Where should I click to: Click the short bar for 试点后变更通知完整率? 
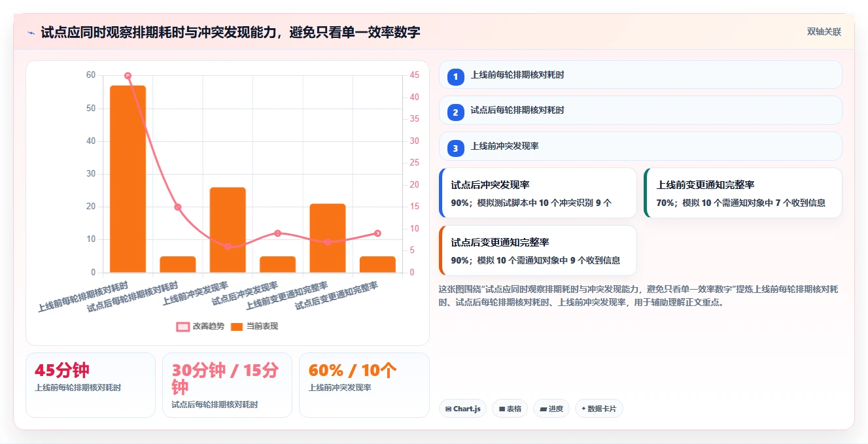pos(377,264)
